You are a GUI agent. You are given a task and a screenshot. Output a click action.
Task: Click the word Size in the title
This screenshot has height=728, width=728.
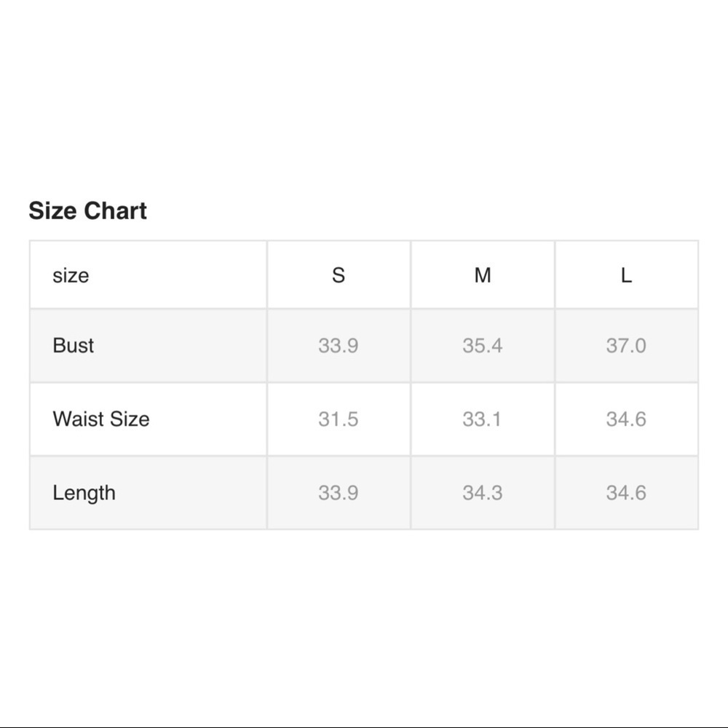tap(52, 211)
